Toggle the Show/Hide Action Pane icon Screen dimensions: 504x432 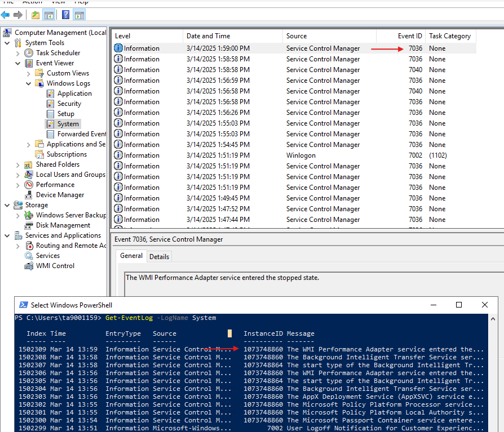tap(79, 15)
